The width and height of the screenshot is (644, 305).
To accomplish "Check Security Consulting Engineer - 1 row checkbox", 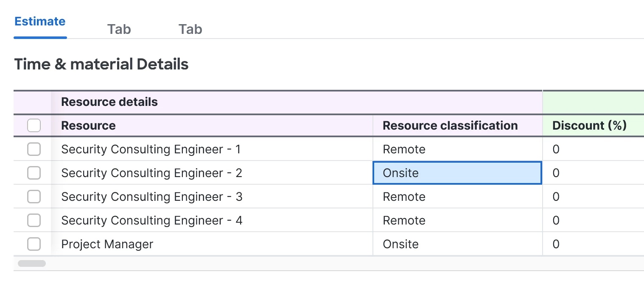I will click(x=34, y=149).
